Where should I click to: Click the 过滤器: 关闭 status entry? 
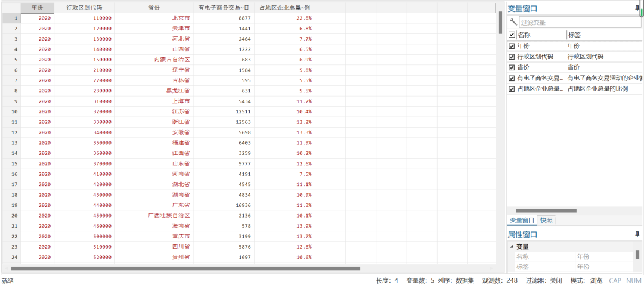(544, 280)
